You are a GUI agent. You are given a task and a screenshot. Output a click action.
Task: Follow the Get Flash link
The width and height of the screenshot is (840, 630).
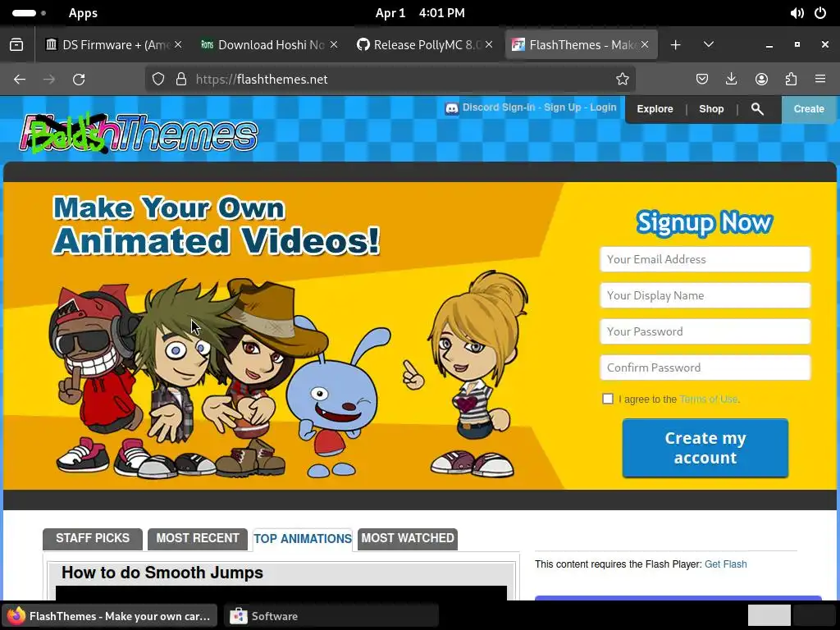click(x=725, y=564)
